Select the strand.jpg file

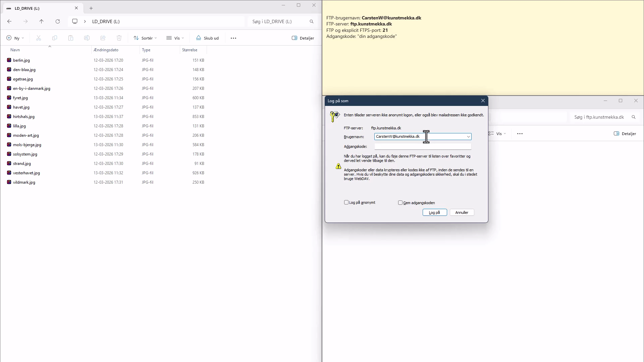pyautogui.click(x=22, y=164)
